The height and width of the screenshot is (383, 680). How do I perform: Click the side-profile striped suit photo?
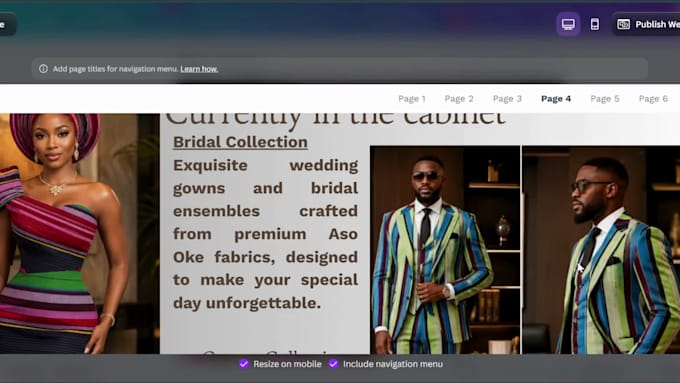click(x=602, y=250)
